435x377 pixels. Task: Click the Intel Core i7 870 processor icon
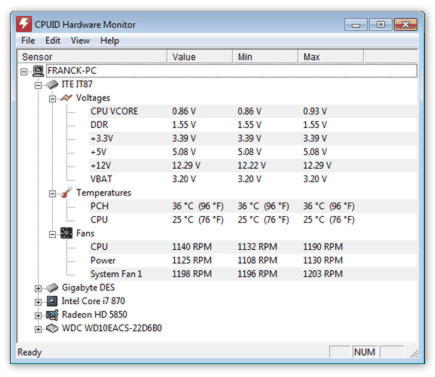click(x=52, y=301)
